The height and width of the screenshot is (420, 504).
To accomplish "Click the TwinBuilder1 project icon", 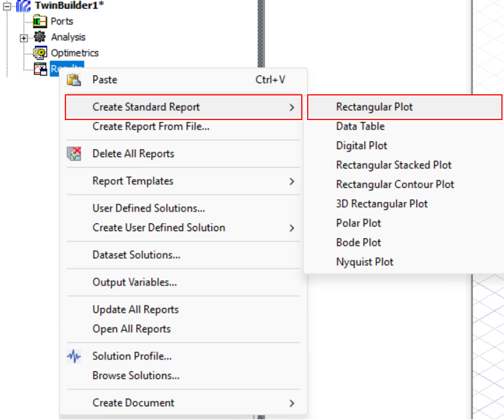I will [x=23, y=5].
